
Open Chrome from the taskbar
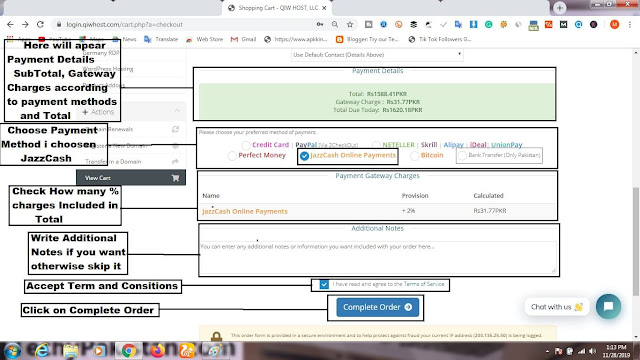click(x=129, y=351)
